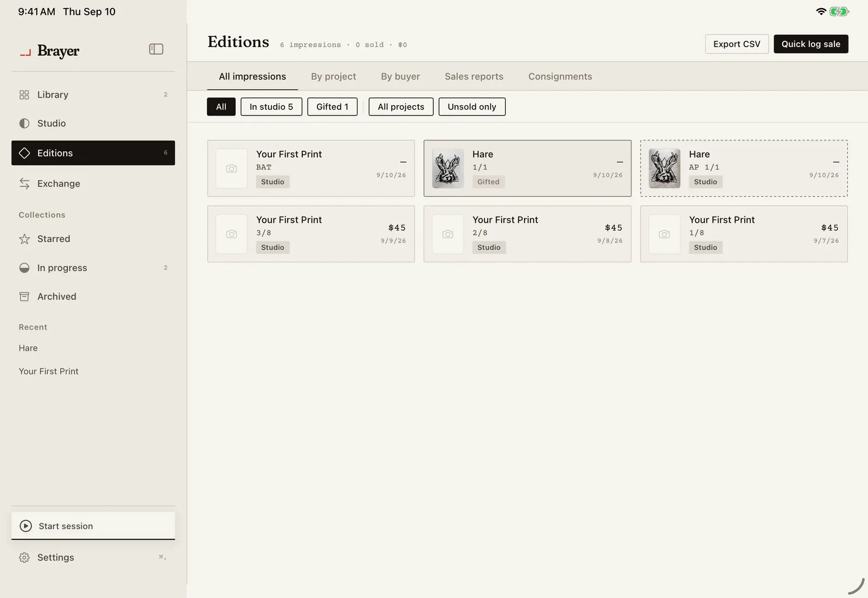Screen dimensions: 868x598
Task: Click the Brayer logo mark
Action: coord(25,53)
